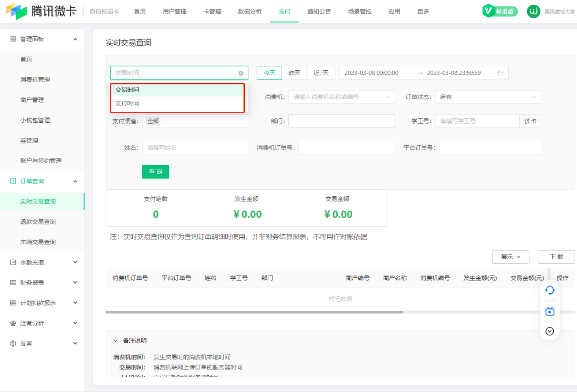Viewport: 577px width, 392px height.
Task: Click the 标准版 version badge
Action: click(500, 11)
